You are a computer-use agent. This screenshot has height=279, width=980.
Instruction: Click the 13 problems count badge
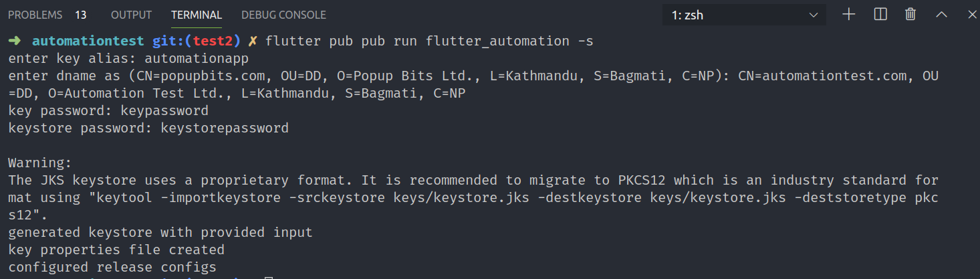[x=81, y=15]
